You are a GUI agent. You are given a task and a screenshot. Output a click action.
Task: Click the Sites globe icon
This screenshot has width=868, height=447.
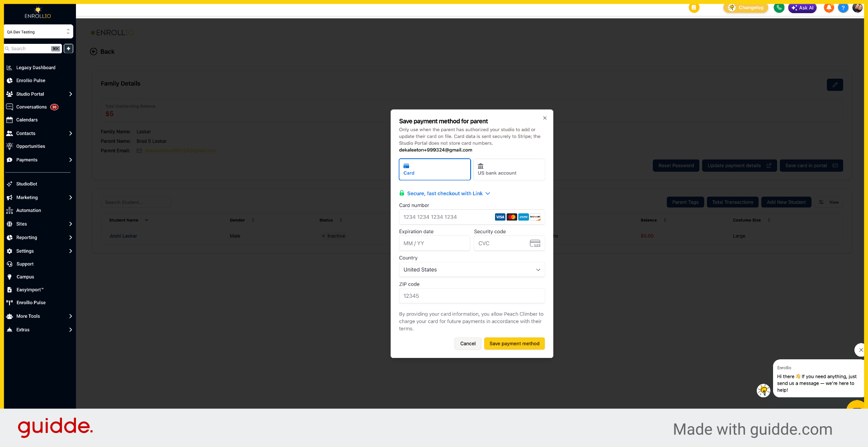pyautogui.click(x=9, y=224)
